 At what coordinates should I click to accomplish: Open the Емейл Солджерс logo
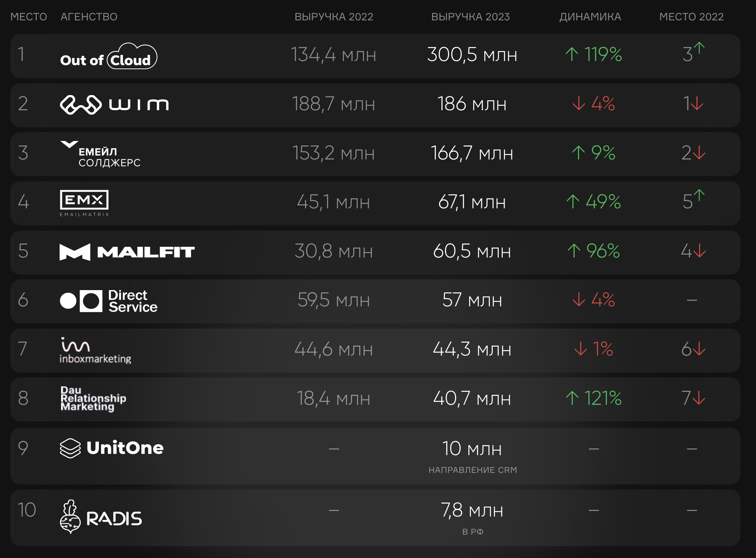coord(100,154)
